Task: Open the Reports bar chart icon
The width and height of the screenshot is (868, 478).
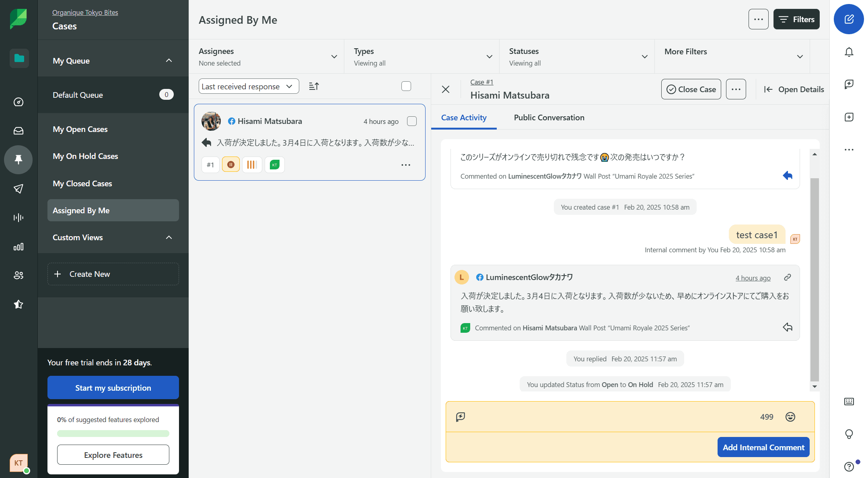Action: pyautogui.click(x=19, y=247)
